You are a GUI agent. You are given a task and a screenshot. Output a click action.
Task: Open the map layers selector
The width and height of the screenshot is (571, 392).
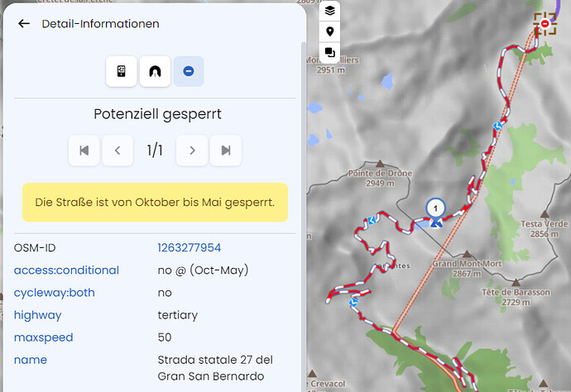(x=330, y=11)
